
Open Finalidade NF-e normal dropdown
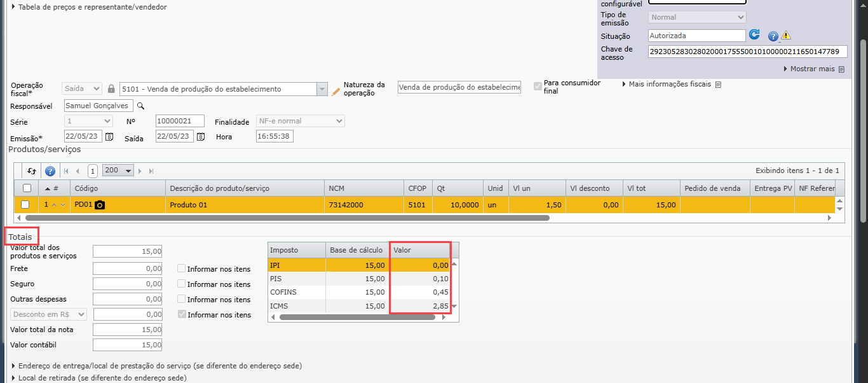coord(300,121)
